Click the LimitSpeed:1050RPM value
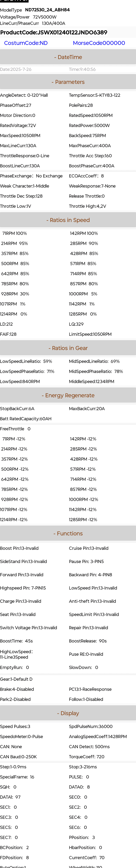Screen dimensions: 136x868 (90, 334)
